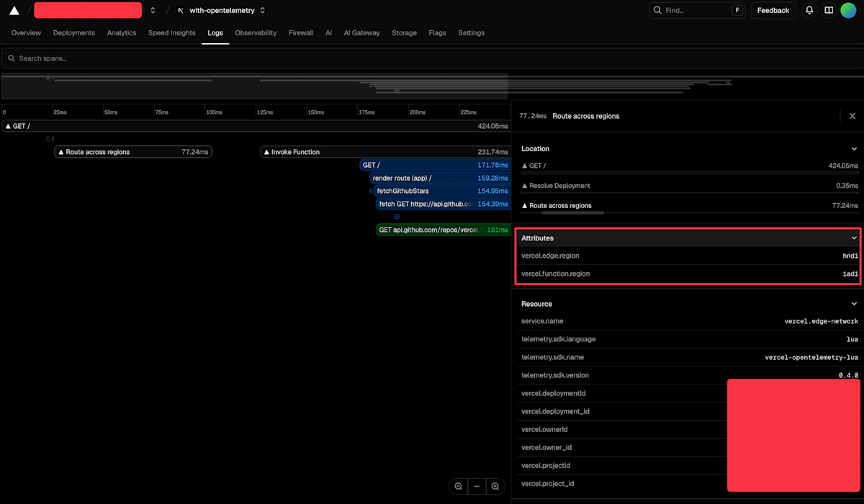Switch to the Deployments tab

[74, 33]
